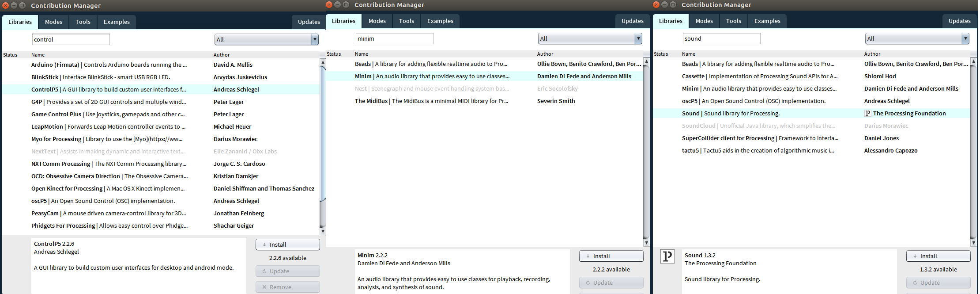The image size is (980, 294).
Task: Click the Remove button in the control window
Action: tap(288, 287)
